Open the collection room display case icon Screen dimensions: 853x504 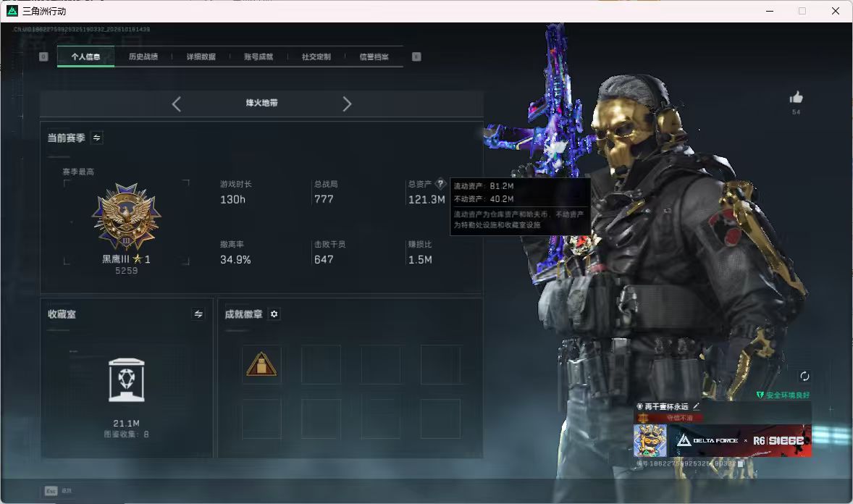[x=126, y=380]
